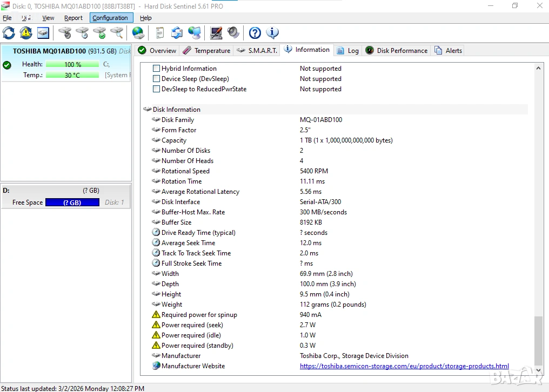Click the blue info speech bubble icon

272,33
